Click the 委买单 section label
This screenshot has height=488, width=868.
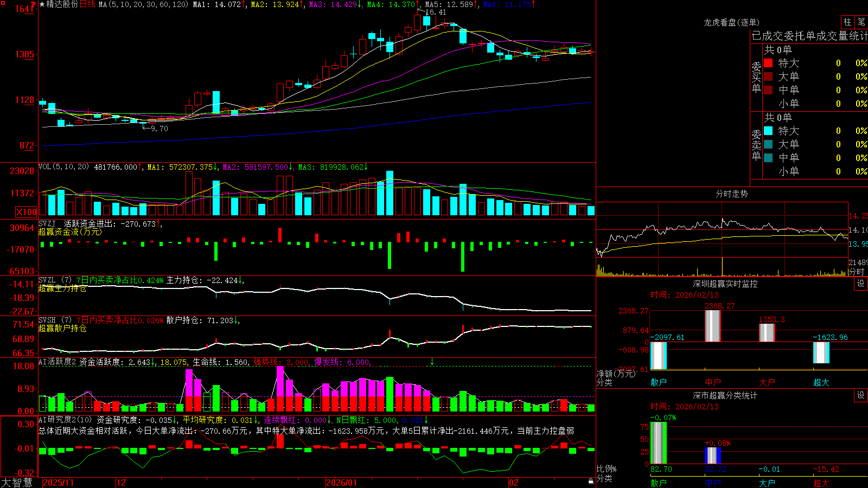(756, 77)
